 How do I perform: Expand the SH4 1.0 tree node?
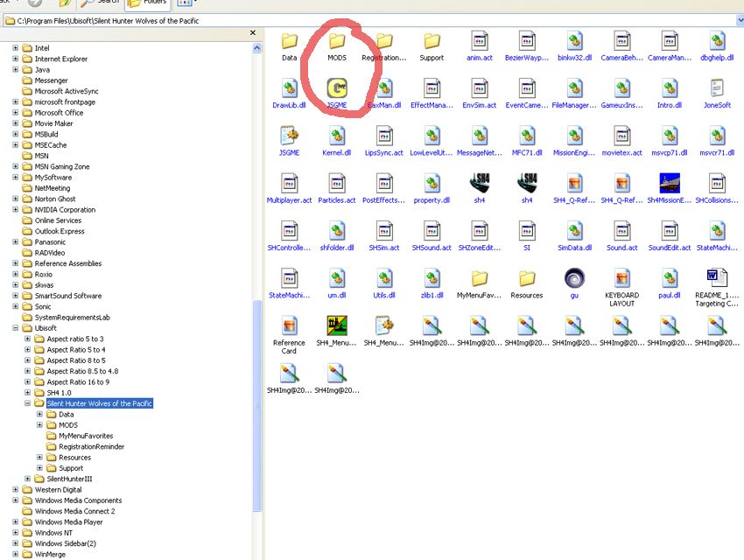tap(27, 393)
